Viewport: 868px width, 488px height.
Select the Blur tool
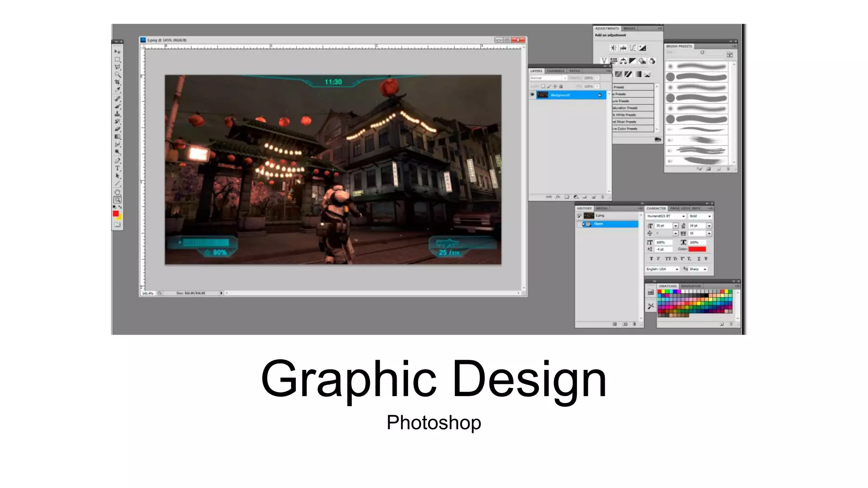point(117,144)
